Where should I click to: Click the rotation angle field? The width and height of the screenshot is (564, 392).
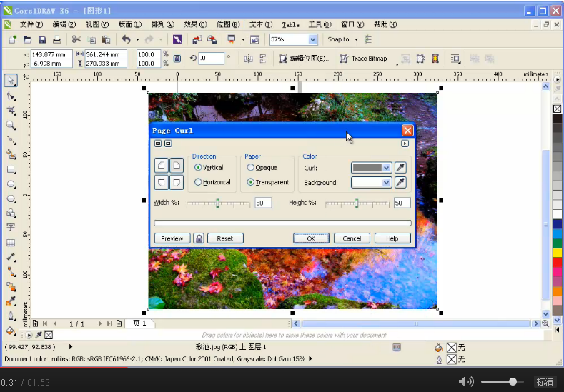coord(212,59)
